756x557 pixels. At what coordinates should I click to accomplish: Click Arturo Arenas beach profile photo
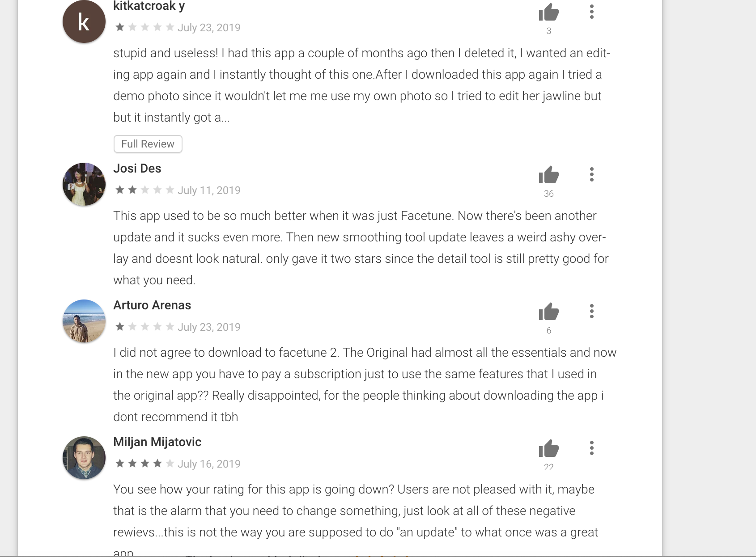(x=84, y=321)
